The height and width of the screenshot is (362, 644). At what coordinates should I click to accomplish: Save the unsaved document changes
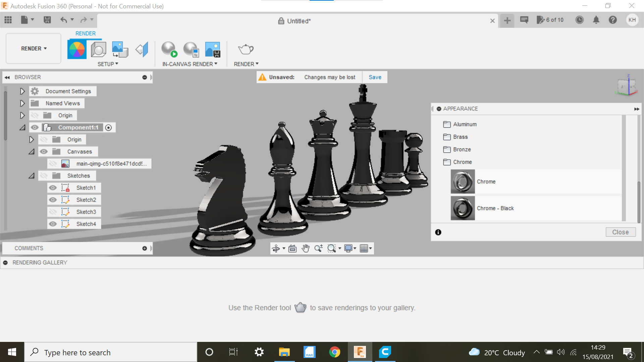[375, 77]
